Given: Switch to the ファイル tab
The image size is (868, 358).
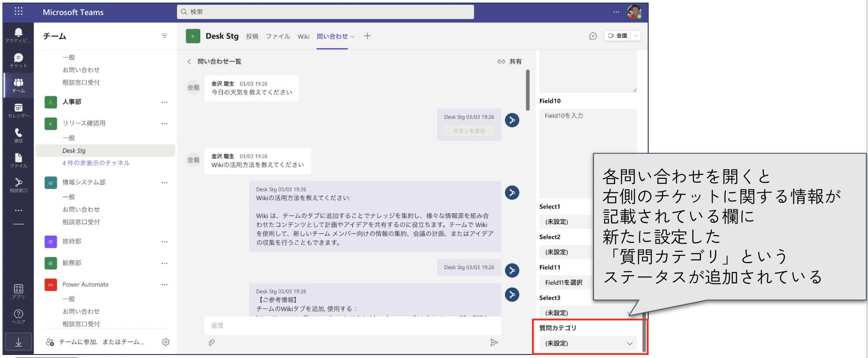Looking at the screenshot, I should click(278, 36).
